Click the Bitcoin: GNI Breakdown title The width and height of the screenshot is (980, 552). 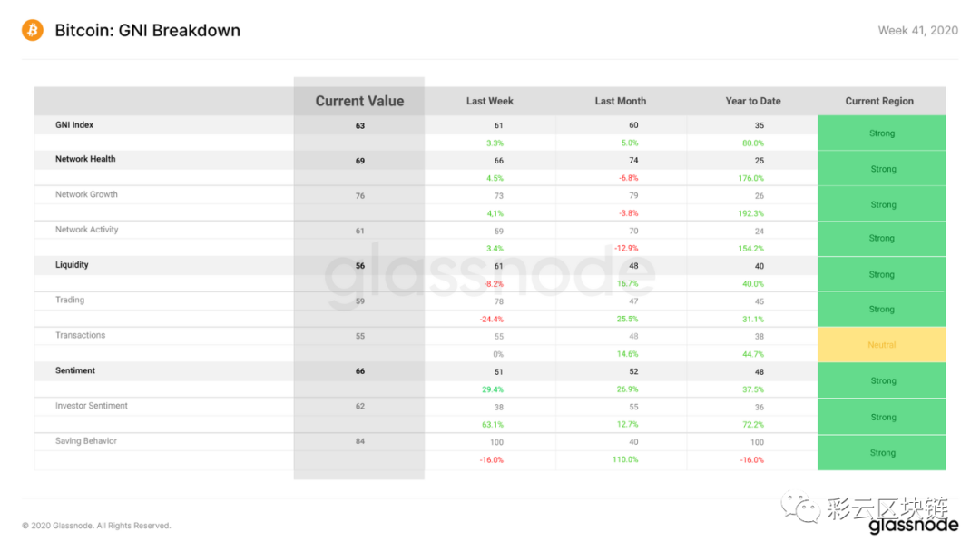pos(148,30)
